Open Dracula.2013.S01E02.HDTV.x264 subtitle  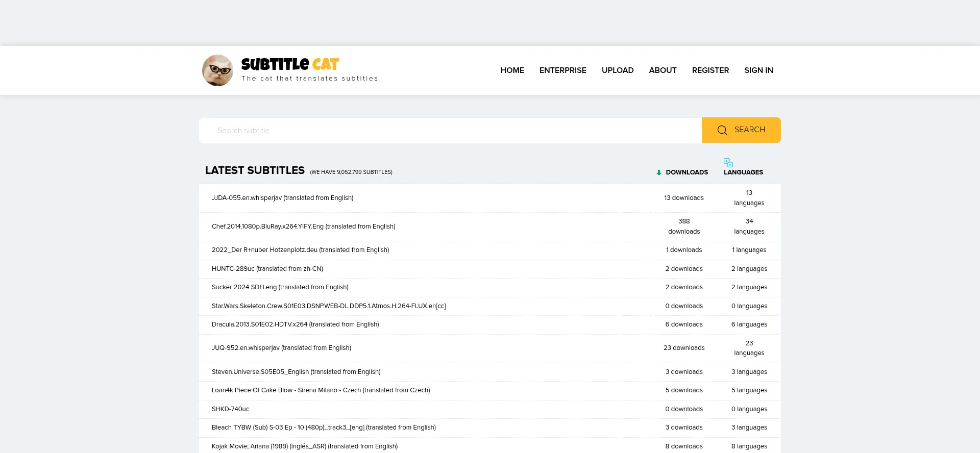(295, 324)
